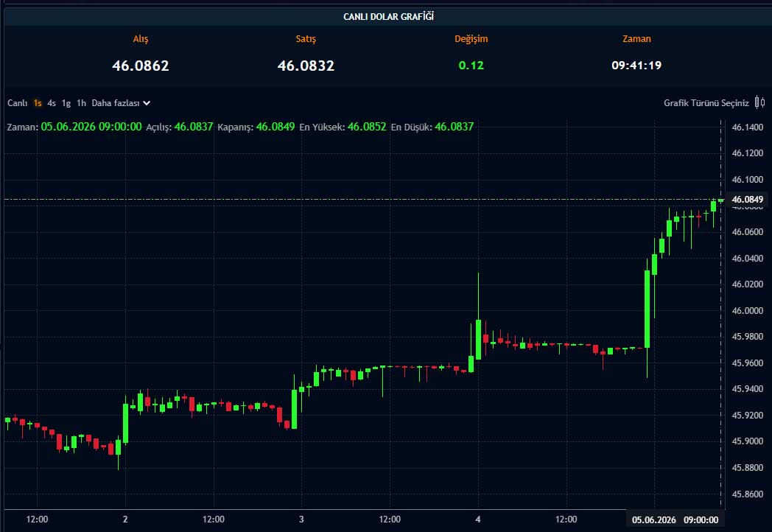The width and height of the screenshot is (772, 532).
Task: Click the Değişim heading
Action: pos(471,39)
